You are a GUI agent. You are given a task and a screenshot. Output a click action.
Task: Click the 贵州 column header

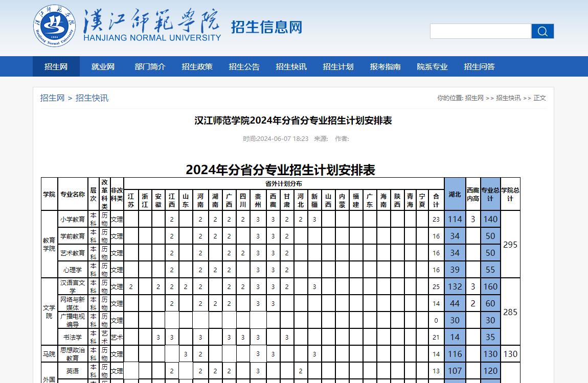[258, 200]
